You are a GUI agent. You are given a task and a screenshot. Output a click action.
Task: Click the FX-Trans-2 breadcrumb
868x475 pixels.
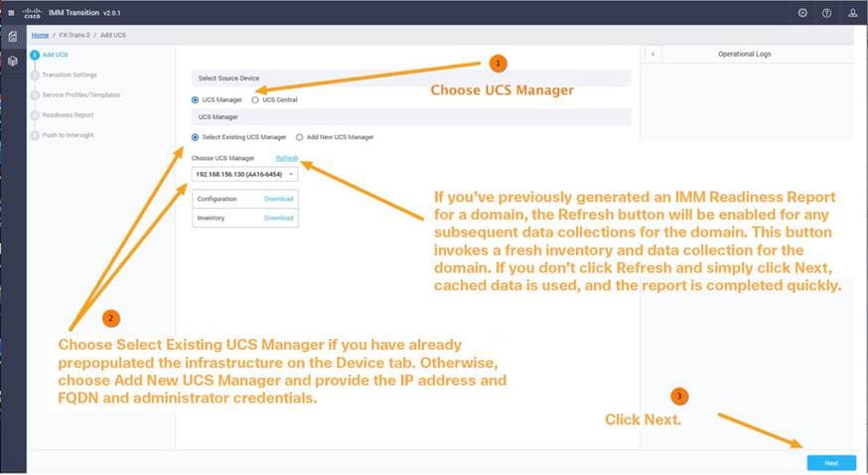click(74, 35)
